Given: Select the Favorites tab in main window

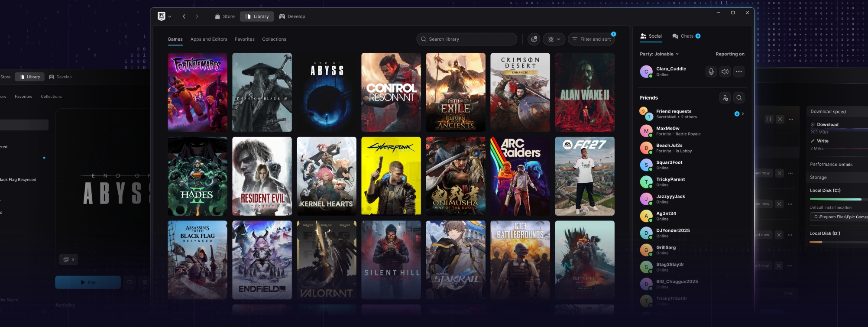Looking at the screenshot, I should click(x=245, y=39).
